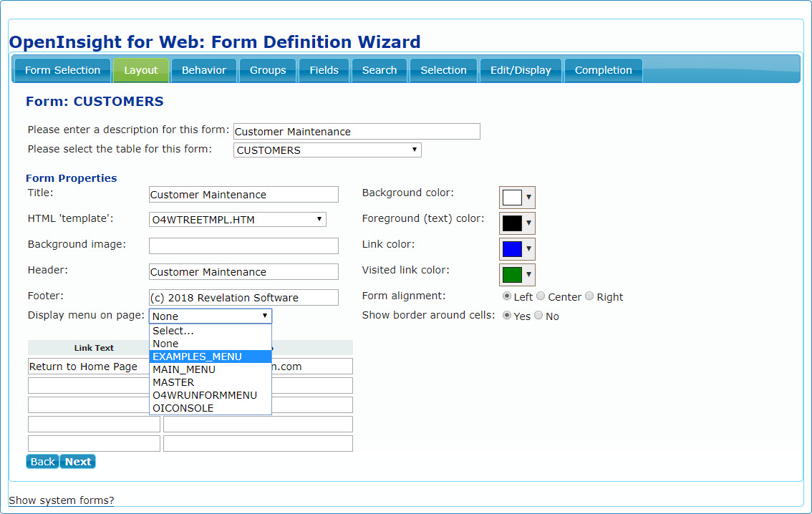The image size is (812, 514).
Task: Select EXAMPLES_MENU from the list
Action: point(211,357)
